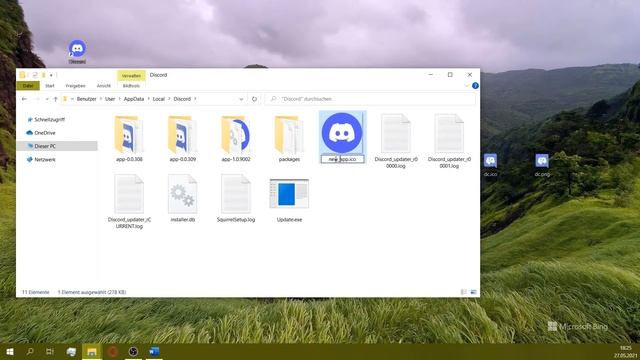Open the packages folder
640x360 pixels.
click(289, 138)
